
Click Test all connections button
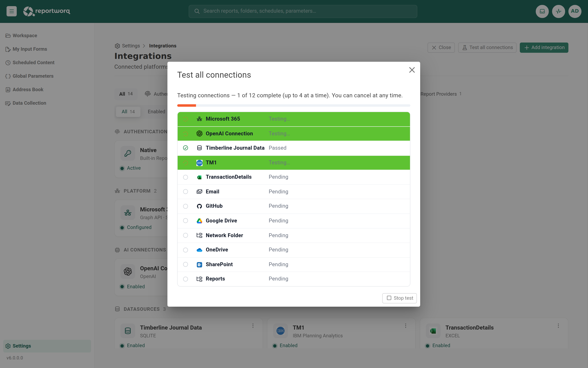487,48
